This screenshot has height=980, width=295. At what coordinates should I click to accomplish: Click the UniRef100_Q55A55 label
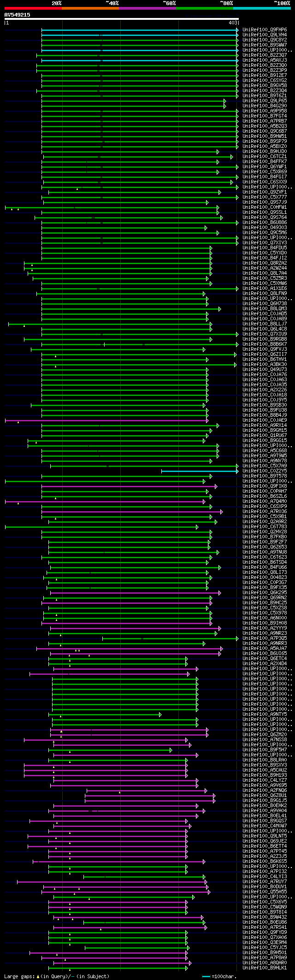pyautogui.click(x=265, y=891)
